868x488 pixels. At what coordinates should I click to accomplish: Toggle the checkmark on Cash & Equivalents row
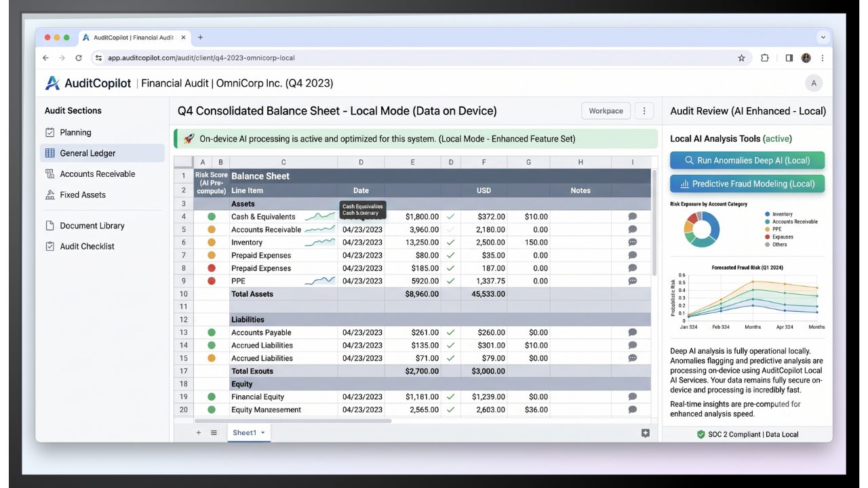pos(450,217)
